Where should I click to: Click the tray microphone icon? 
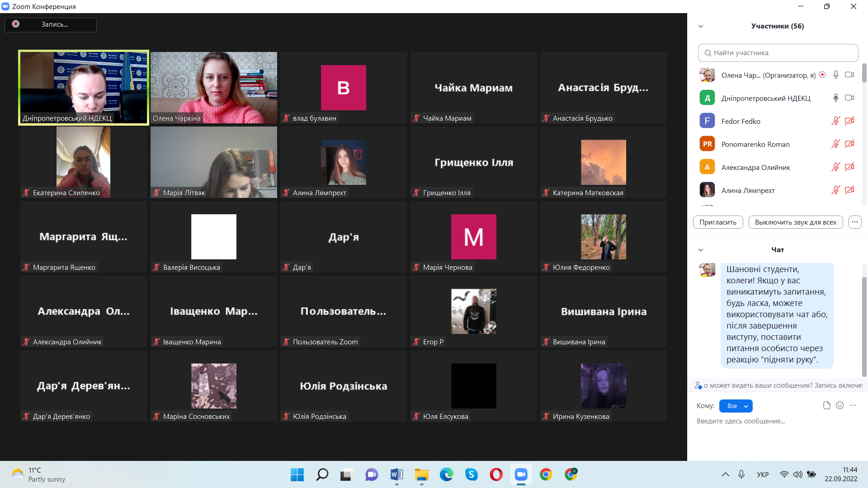click(741, 474)
